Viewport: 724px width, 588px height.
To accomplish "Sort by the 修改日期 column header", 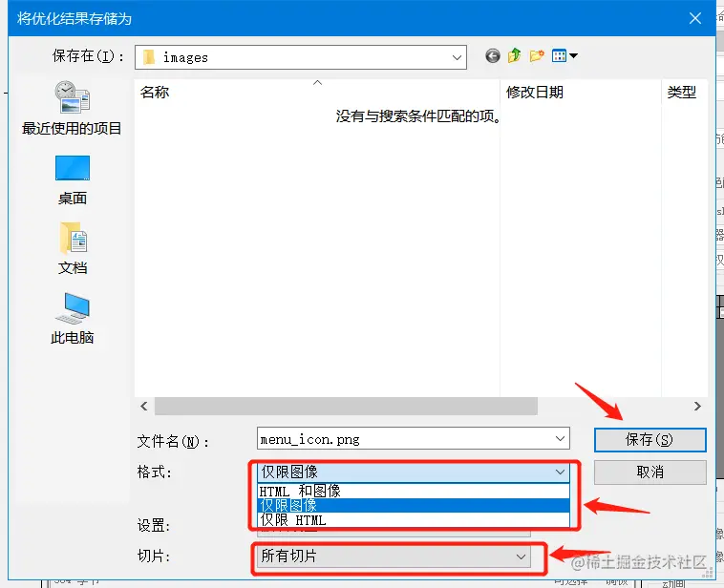I will click(x=581, y=92).
